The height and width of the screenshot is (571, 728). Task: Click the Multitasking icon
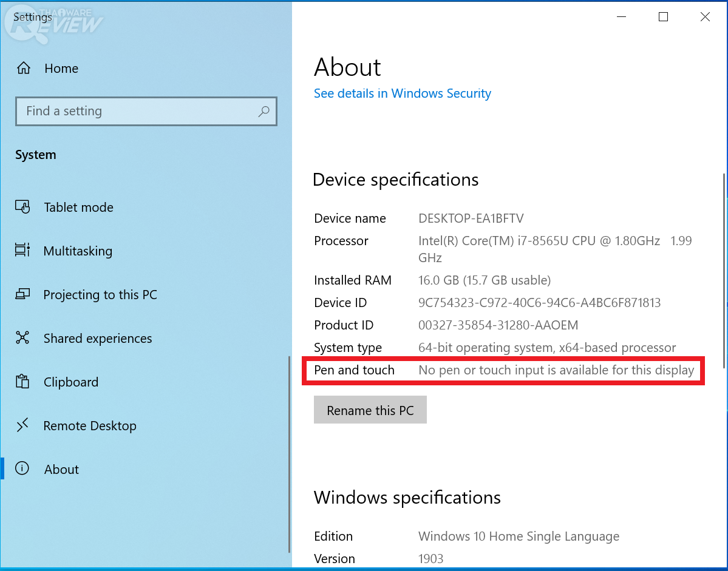(x=22, y=251)
